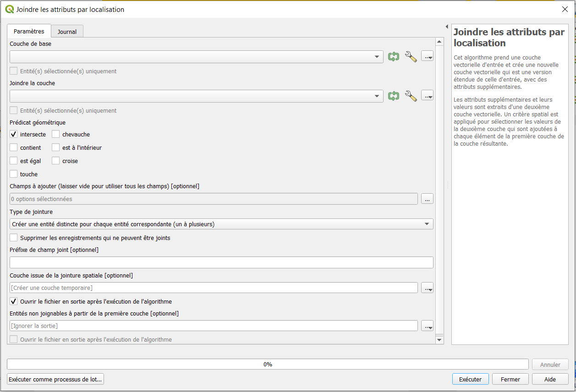Image resolution: width=576 pixels, height=392 pixels.
Task: Browse for Couche de base file button
Action: 427,57
